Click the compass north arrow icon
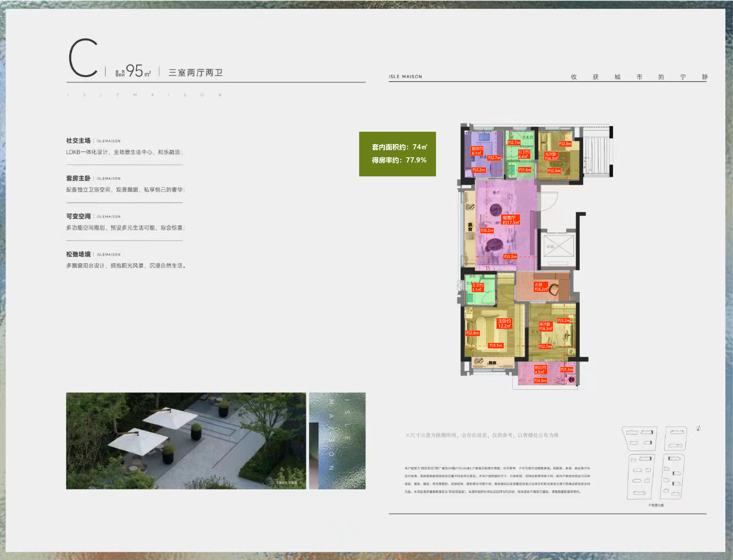 (x=698, y=429)
